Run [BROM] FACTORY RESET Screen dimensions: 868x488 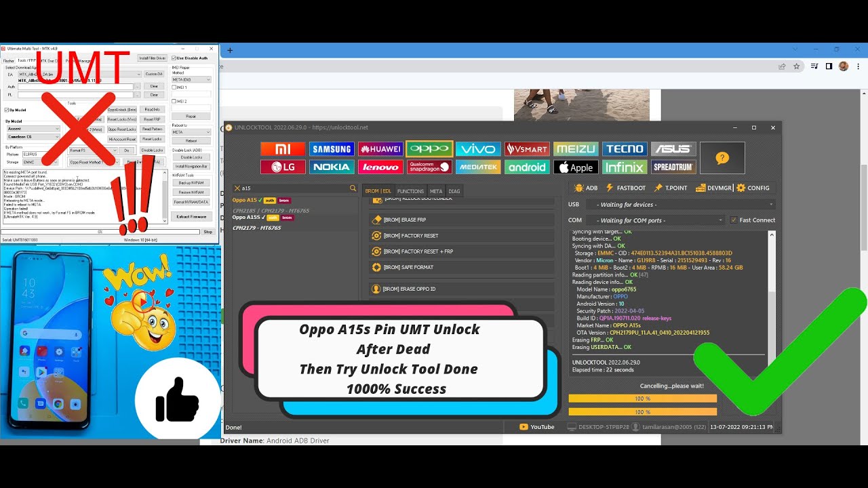click(462, 236)
